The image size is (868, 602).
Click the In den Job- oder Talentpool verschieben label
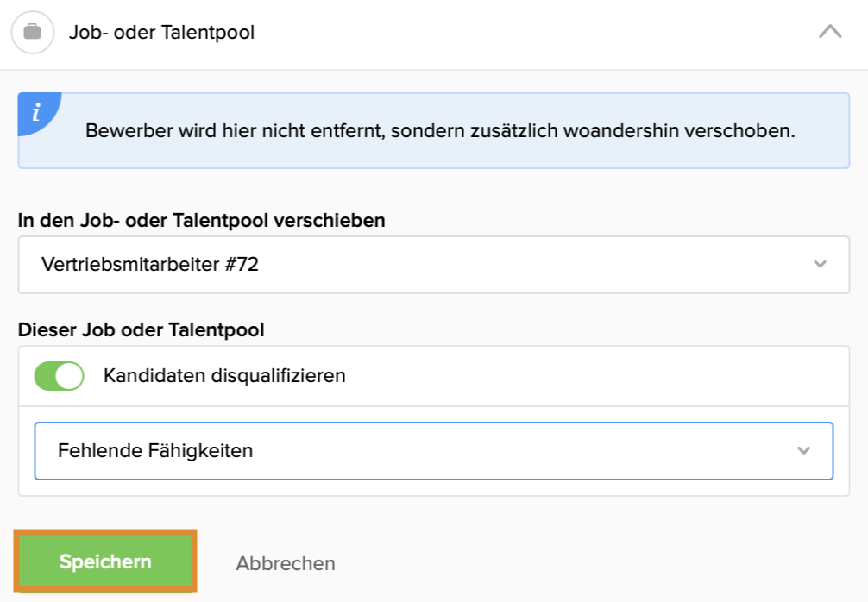coord(202,220)
